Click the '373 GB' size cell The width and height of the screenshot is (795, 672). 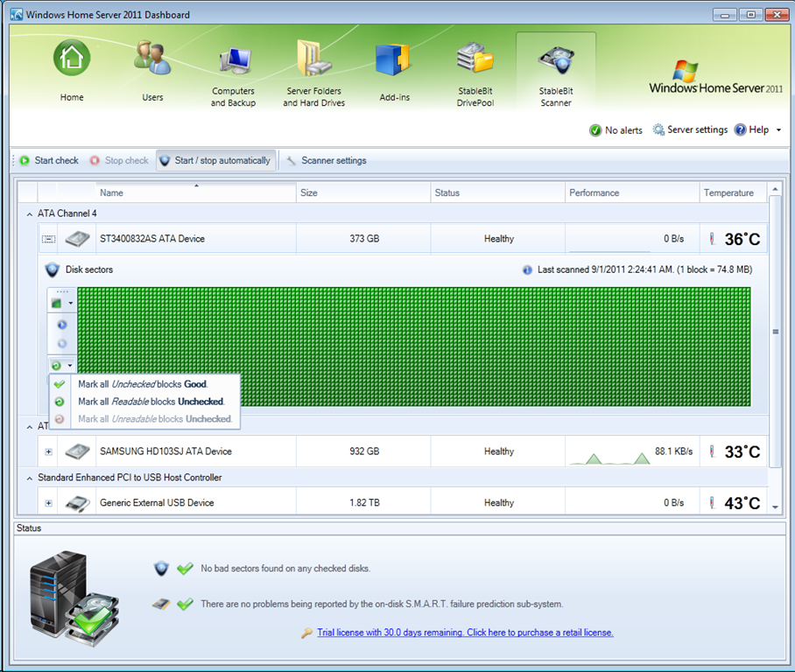point(364,239)
